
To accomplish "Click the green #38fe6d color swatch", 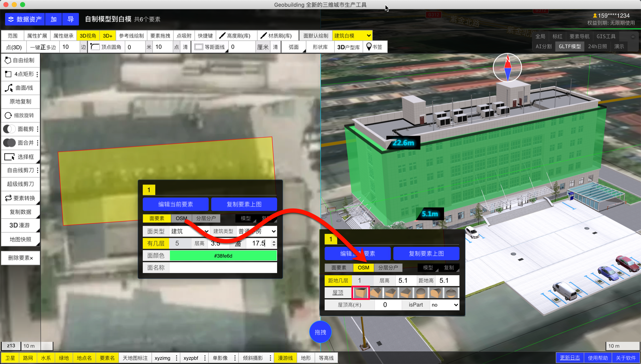I will click(223, 256).
